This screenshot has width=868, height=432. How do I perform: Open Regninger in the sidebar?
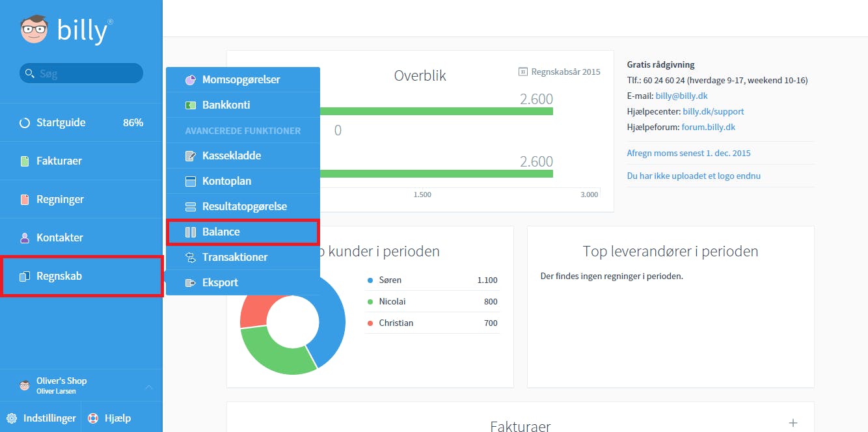pos(81,200)
